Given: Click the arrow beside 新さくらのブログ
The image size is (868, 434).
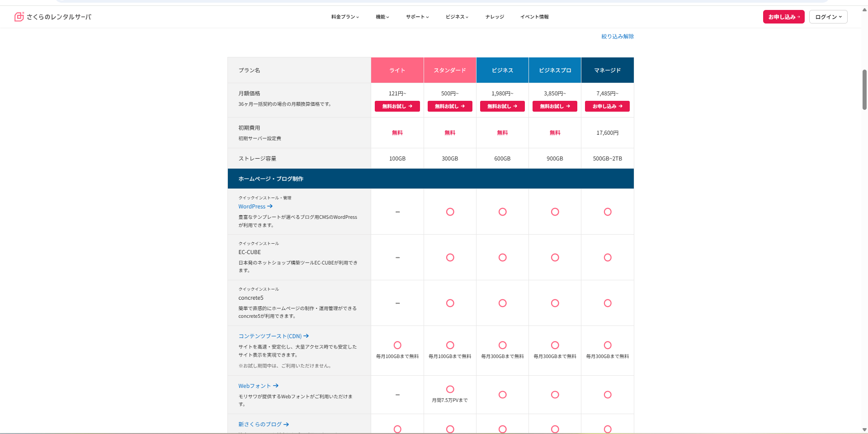Looking at the screenshot, I should [286, 424].
